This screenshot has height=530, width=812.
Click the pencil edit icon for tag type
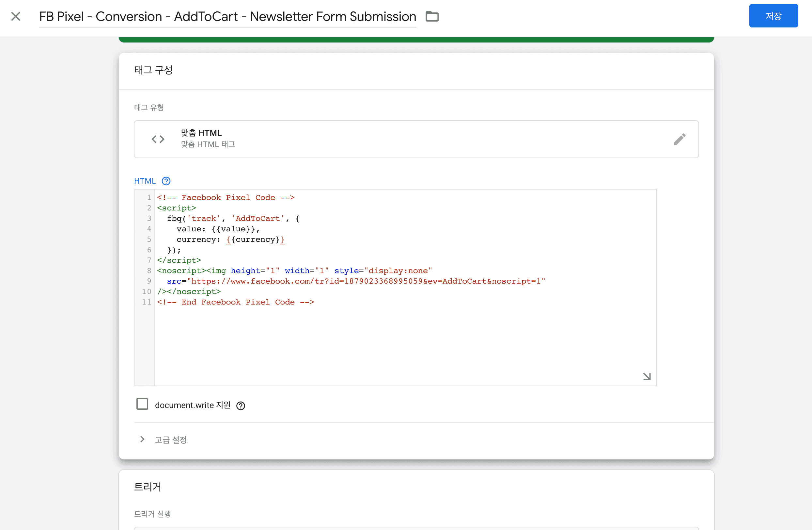click(679, 139)
